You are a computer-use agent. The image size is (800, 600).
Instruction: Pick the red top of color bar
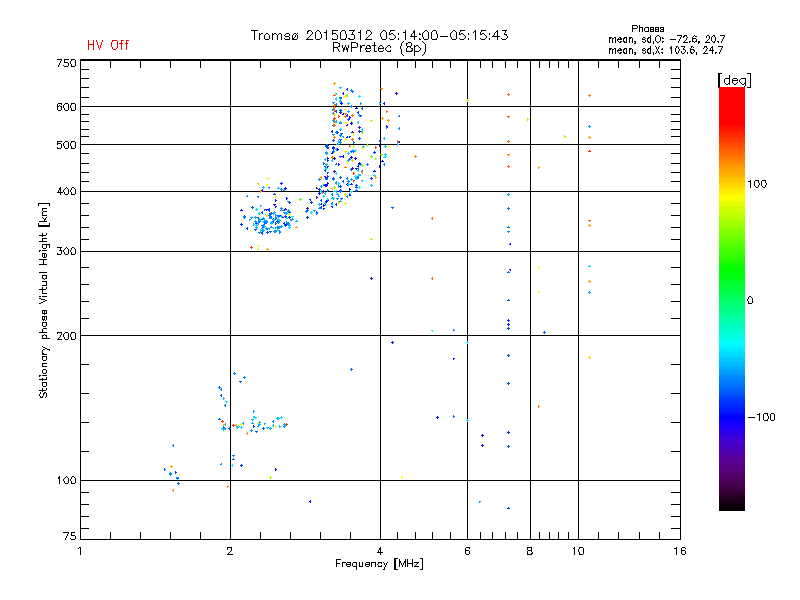tap(732, 93)
